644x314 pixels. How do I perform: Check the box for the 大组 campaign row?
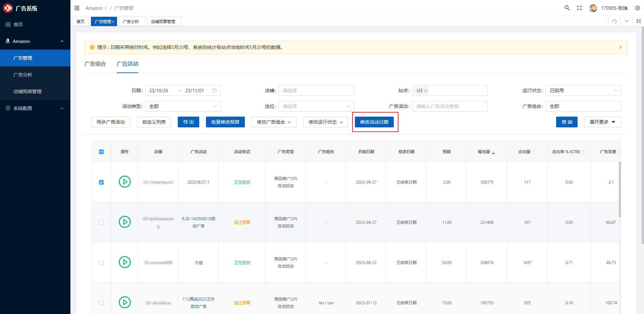(x=101, y=263)
